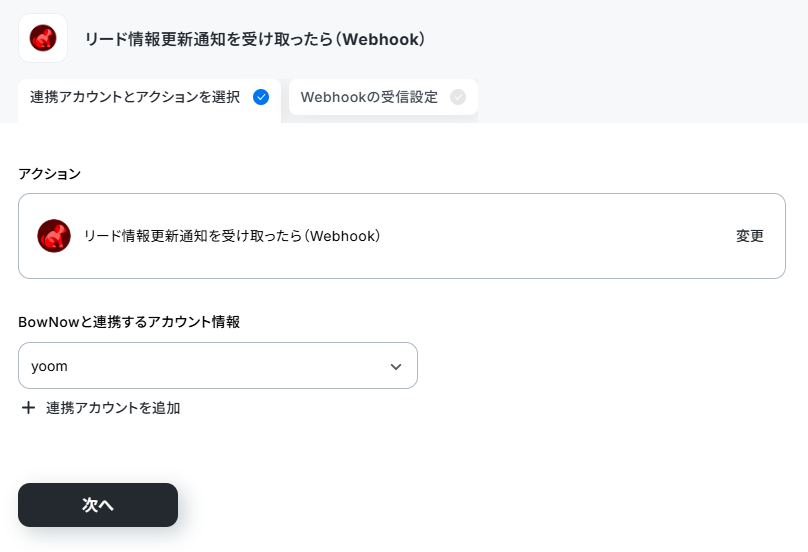Click the アクション section label
This screenshot has width=808, height=552.
pyautogui.click(x=49, y=174)
